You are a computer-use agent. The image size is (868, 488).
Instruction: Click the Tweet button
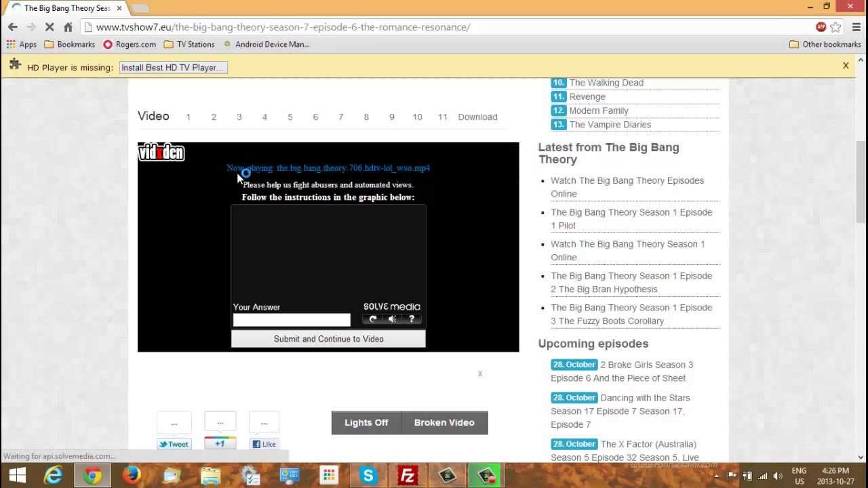[x=174, y=444]
